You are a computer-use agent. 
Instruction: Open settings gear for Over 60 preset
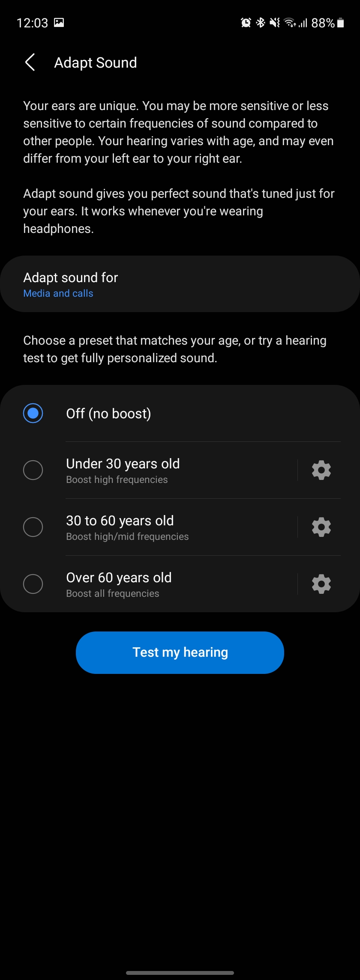321,584
